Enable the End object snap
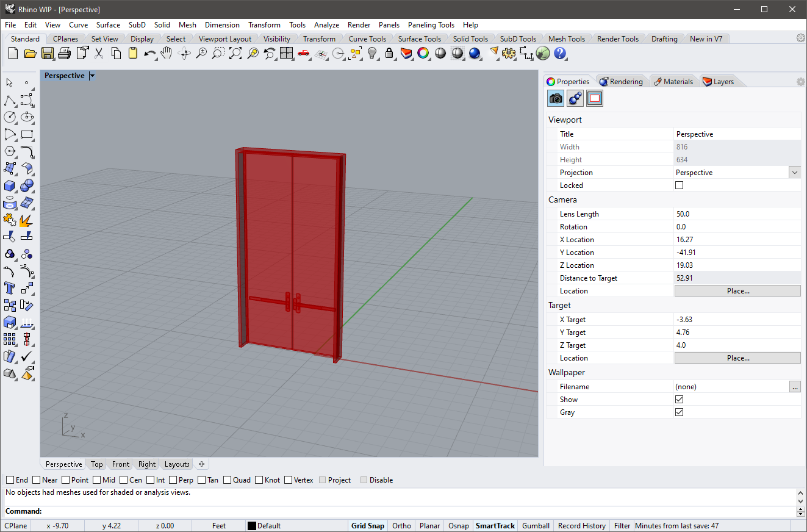Viewport: 807px width, 532px height. pos(10,480)
